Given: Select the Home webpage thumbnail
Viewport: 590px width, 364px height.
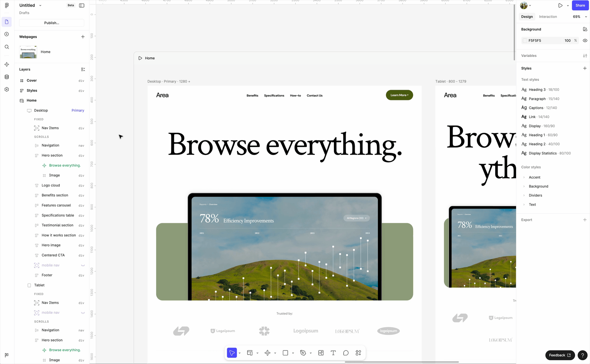Looking at the screenshot, I should (x=28, y=52).
